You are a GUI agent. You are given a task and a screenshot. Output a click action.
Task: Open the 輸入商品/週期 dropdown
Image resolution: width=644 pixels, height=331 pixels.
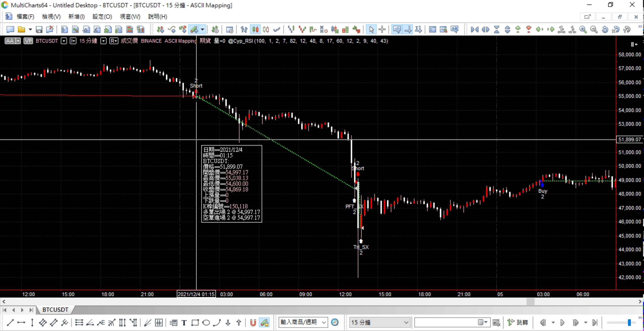point(324,322)
